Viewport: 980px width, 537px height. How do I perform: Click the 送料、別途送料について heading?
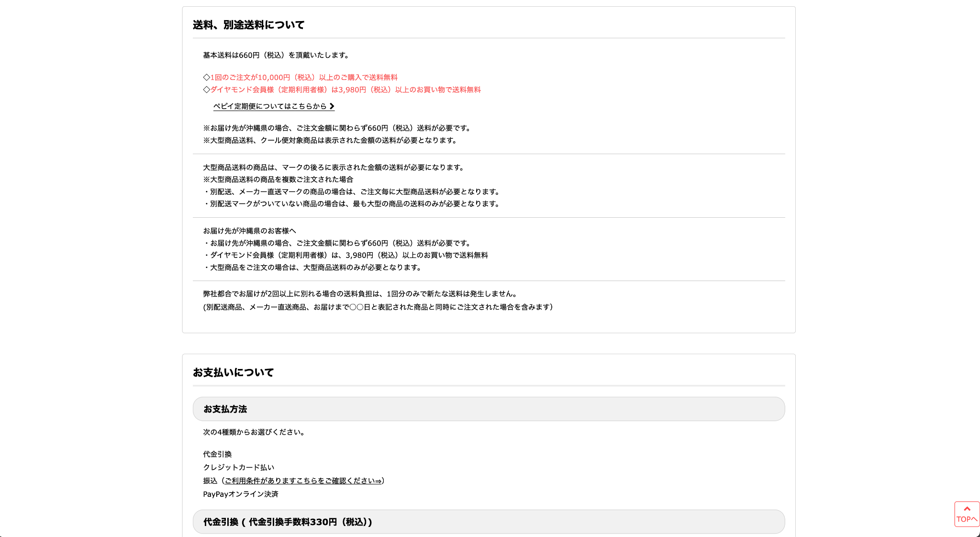pyautogui.click(x=248, y=25)
